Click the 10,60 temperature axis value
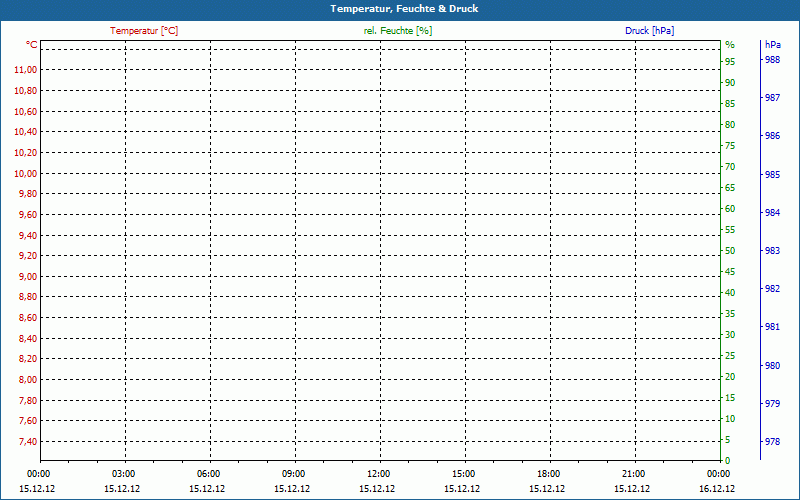 (26, 112)
